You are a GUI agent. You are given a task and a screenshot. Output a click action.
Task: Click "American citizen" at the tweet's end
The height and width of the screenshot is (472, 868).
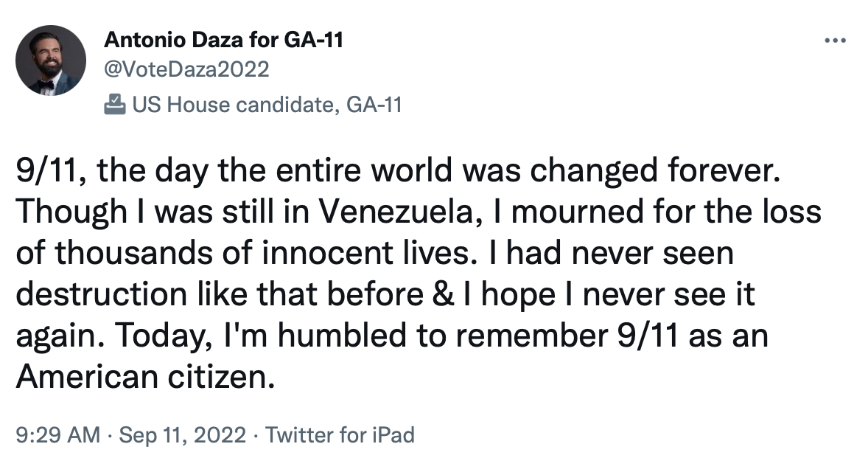pos(140,377)
